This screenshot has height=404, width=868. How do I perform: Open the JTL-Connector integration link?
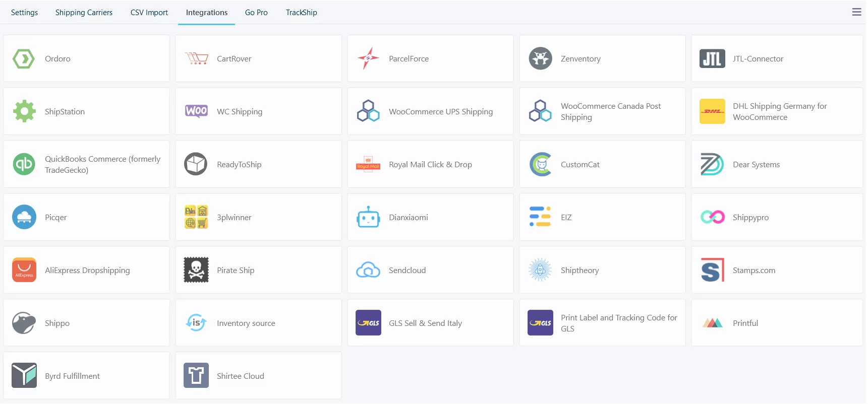tap(758, 59)
